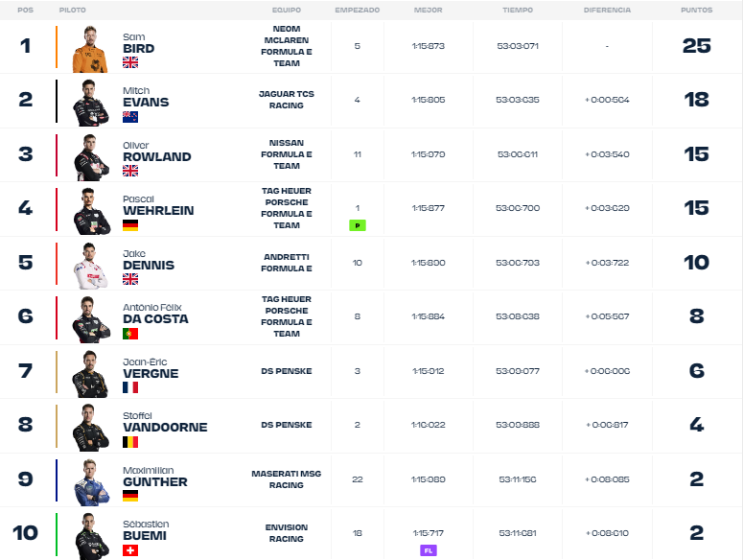Click the German flag under Wehrlein
Image resolution: width=743 pixels, height=560 pixels.
pos(130,225)
